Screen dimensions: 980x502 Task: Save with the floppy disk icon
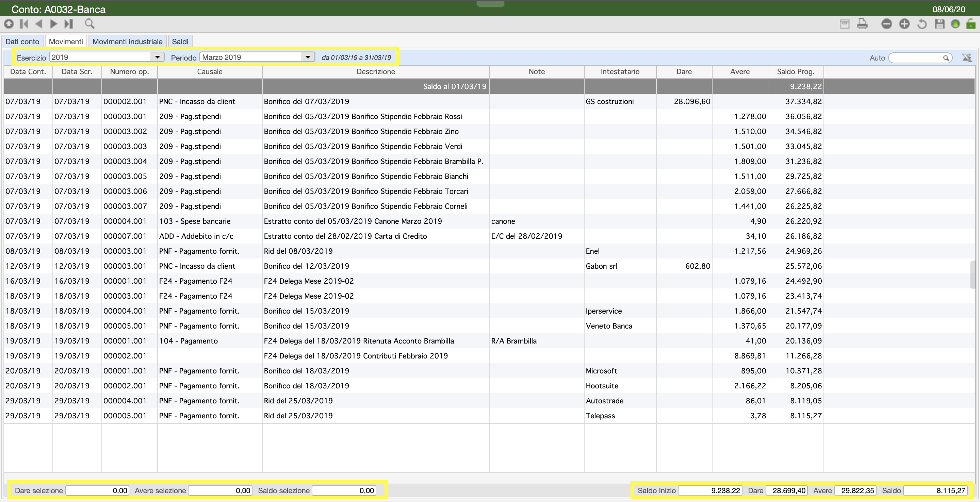click(x=940, y=24)
